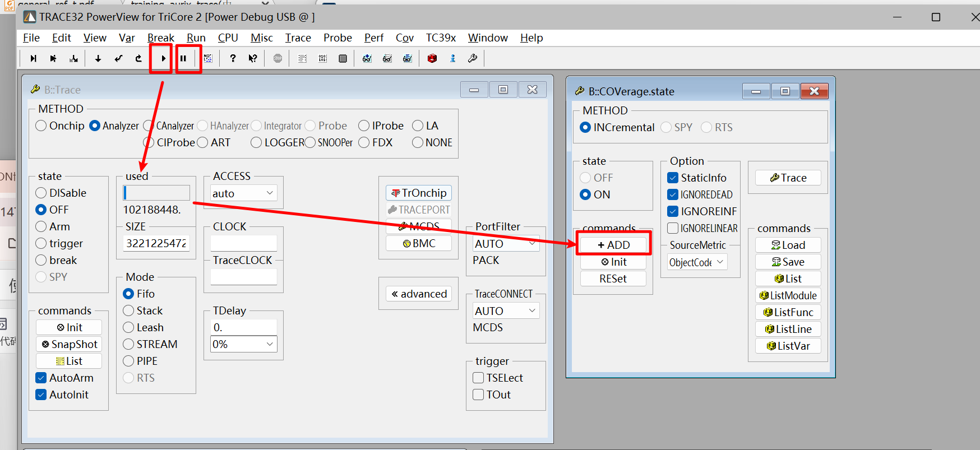Click the grey STOP toolbar icon
980x450 pixels.
(278, 58)
